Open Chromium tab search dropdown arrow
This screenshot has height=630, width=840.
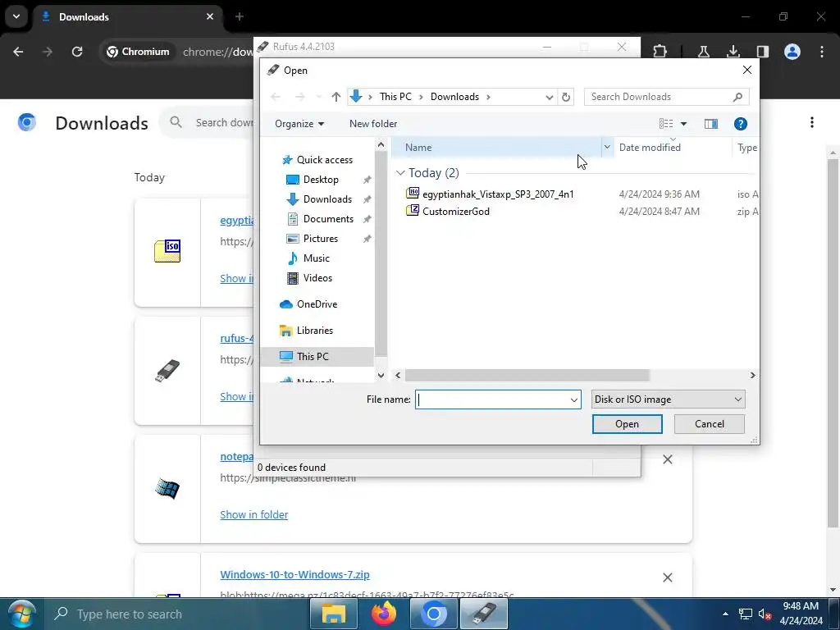coord(16,16)
